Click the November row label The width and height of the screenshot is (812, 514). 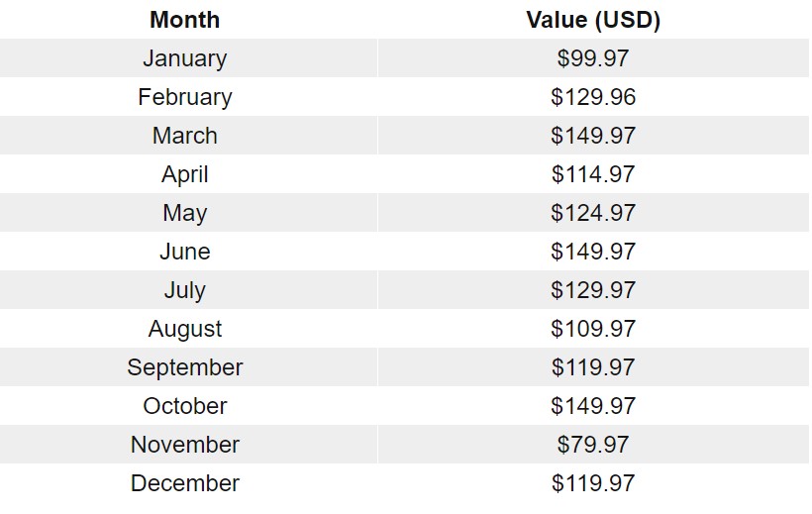pos(185,445)
